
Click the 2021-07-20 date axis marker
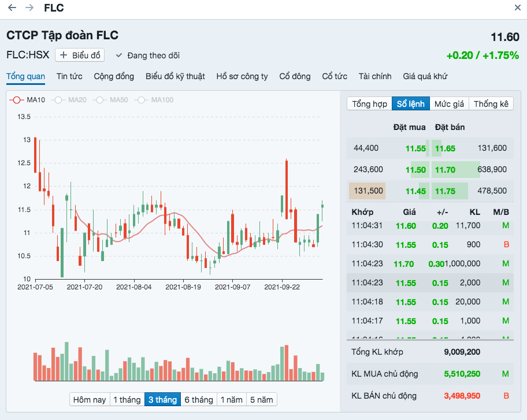click(x=84, y=287)
